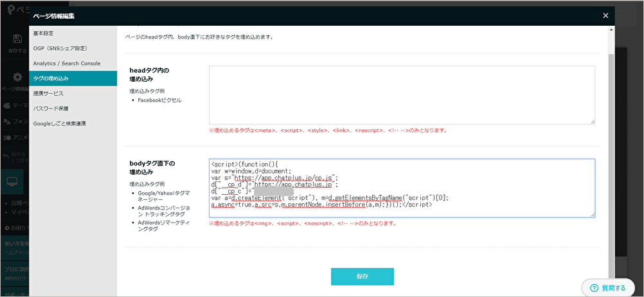Image resolution: width=644 pixels, height=297 pixels.
Task: Open the 質問する help chat button
Action: [x=608, y=287]
